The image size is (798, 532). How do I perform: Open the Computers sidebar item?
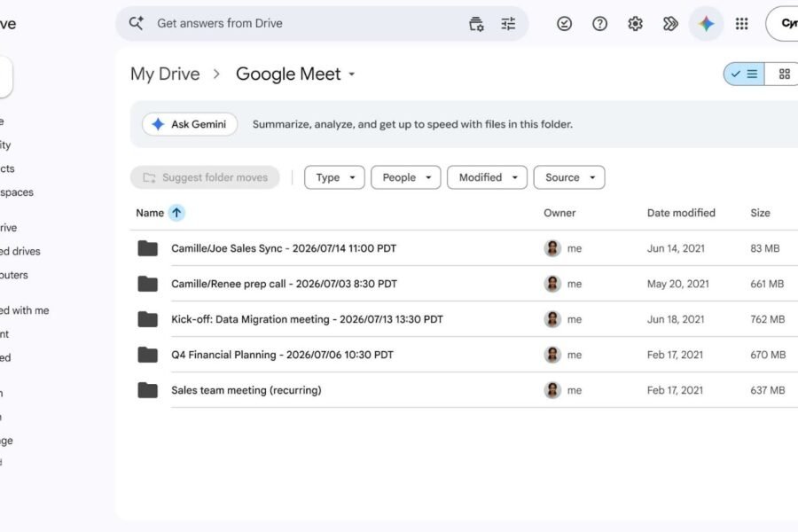pos(14,275)
